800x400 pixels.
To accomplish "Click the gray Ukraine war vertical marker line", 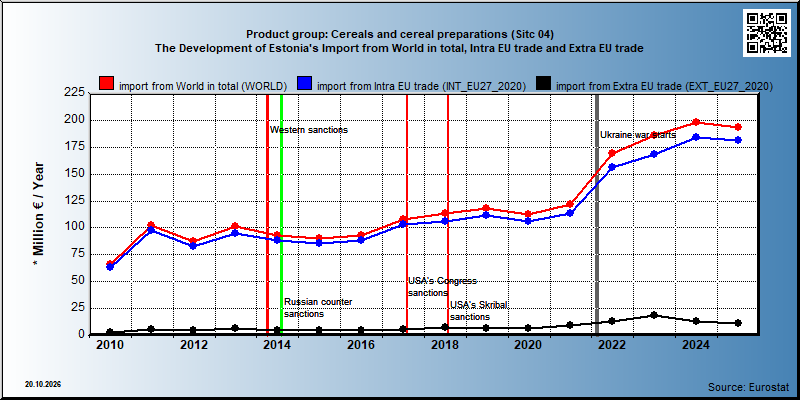I will tap(597, 214).
